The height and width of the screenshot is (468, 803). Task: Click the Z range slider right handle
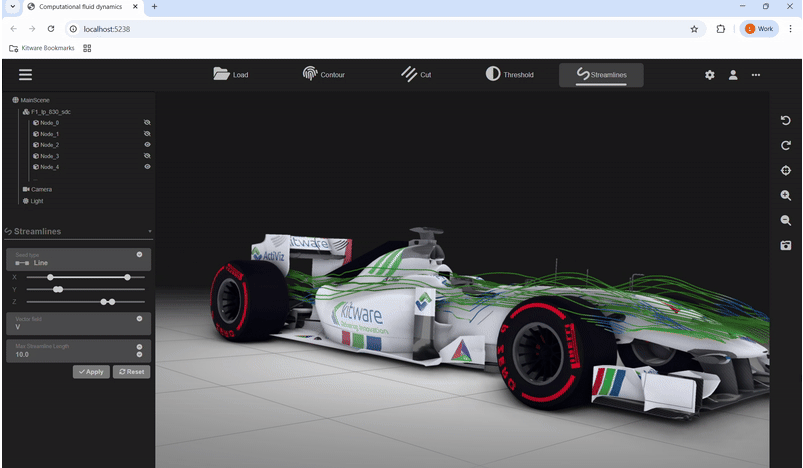point(112,302)
